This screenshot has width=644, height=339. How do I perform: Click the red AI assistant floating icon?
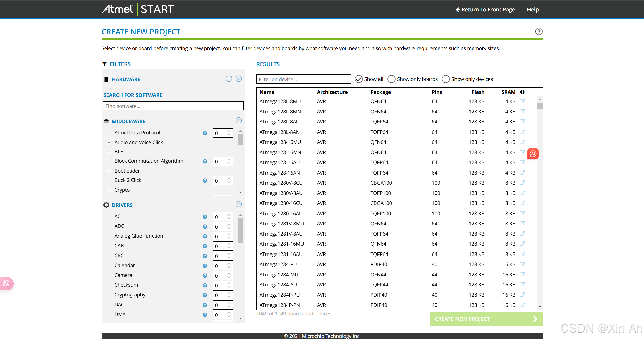(533, 154)
